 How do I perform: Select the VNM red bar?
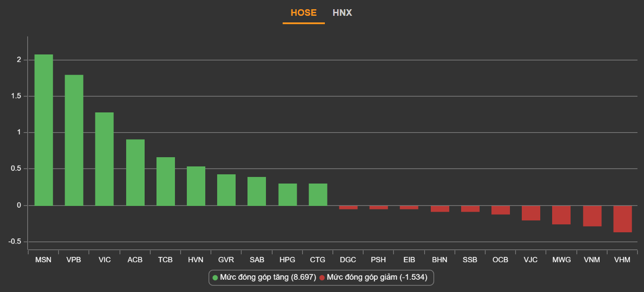[592, 216]
